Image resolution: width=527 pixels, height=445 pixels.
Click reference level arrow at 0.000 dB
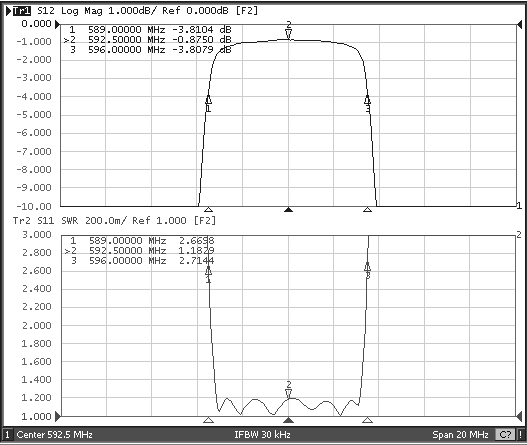click(58, 24)
